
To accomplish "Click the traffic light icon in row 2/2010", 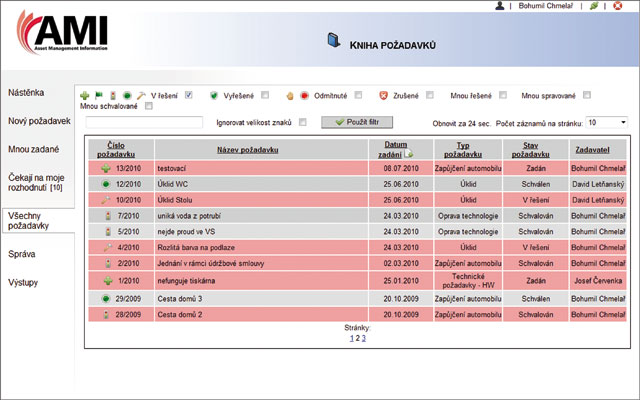I will 108,263.
